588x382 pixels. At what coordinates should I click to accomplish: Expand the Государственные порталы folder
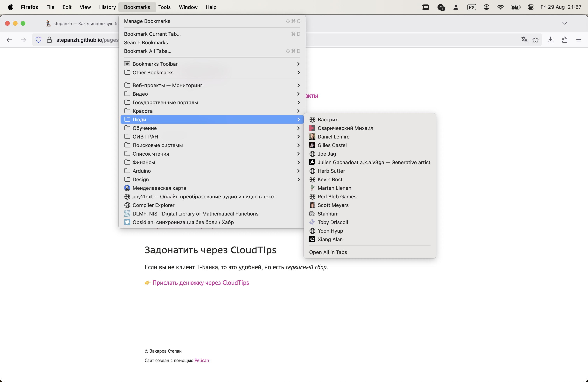point(212,102)
